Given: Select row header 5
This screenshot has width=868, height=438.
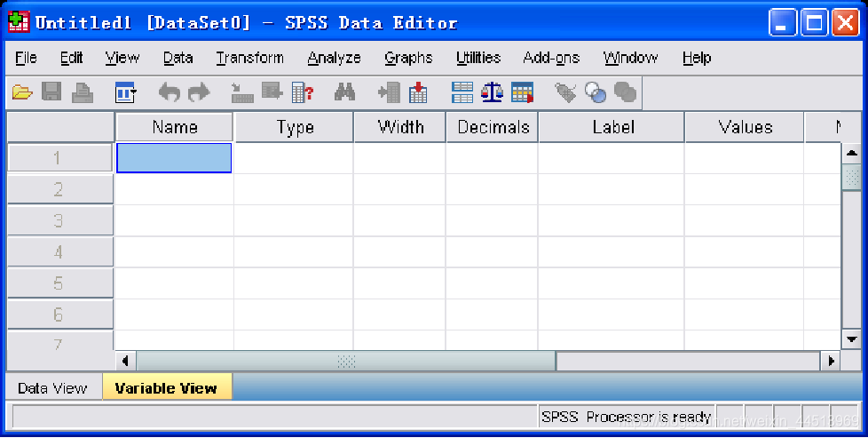Looking at the screenshot, I should (x=59, y=283).
